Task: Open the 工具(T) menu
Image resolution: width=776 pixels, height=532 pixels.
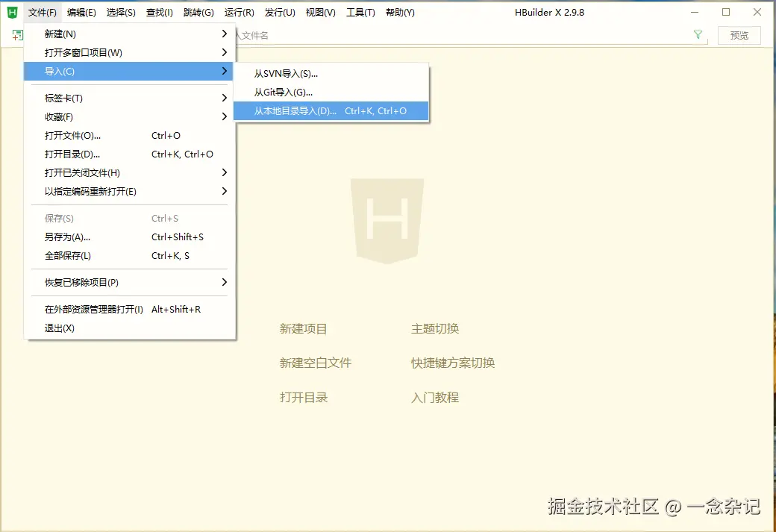Action: [360, 13]
